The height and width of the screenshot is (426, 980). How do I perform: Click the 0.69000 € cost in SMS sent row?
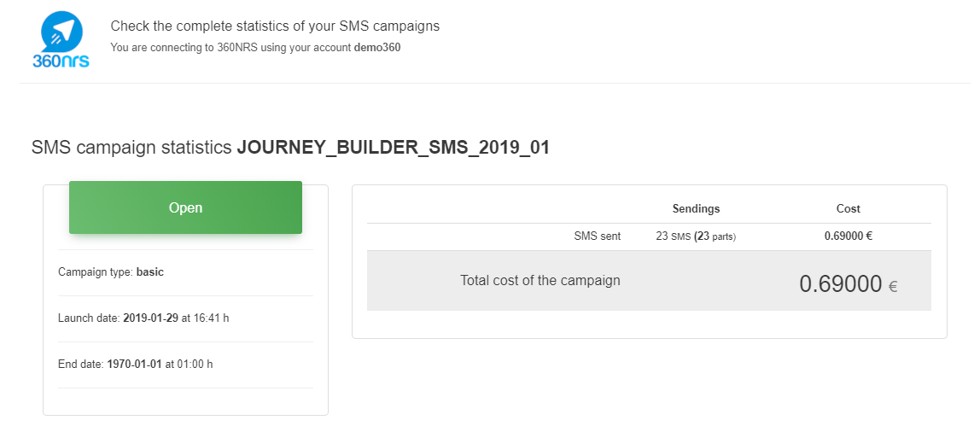848,236
